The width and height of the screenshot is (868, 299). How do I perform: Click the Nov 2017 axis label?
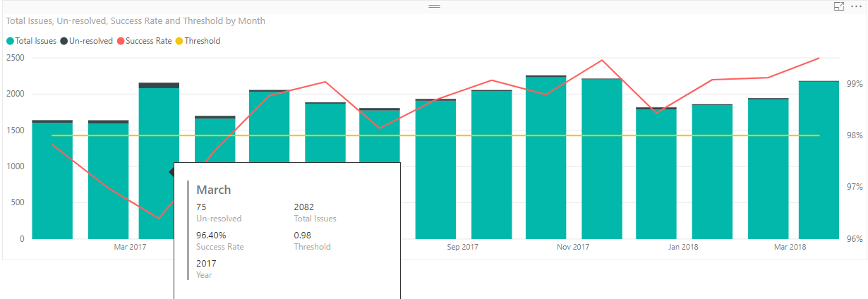pos(573,247)
